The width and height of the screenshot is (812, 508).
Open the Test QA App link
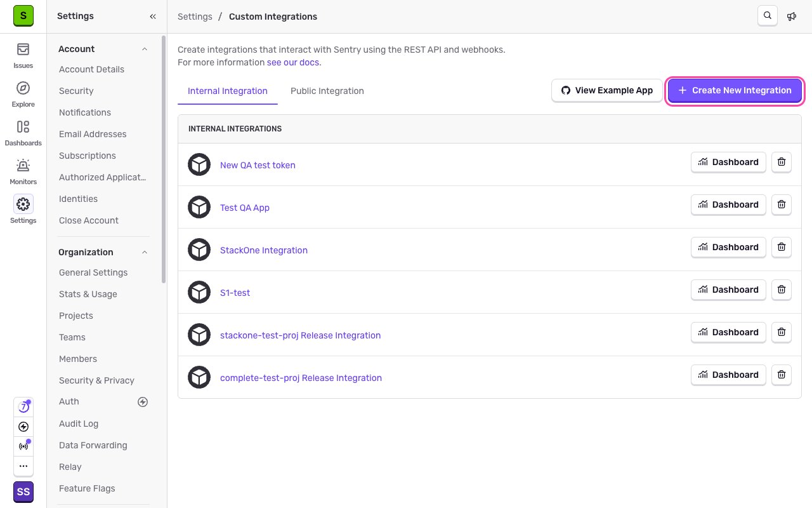pyautogui.click(x=245, y=208)
